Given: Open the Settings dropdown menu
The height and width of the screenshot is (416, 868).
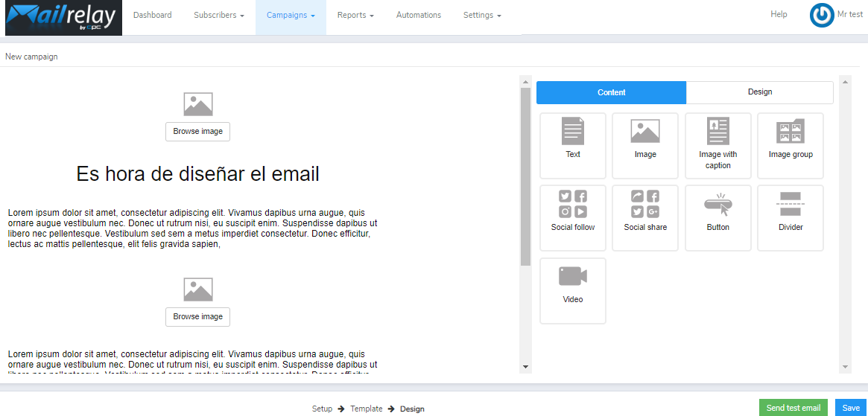Looking at the screenshot, I should point(482,16).
